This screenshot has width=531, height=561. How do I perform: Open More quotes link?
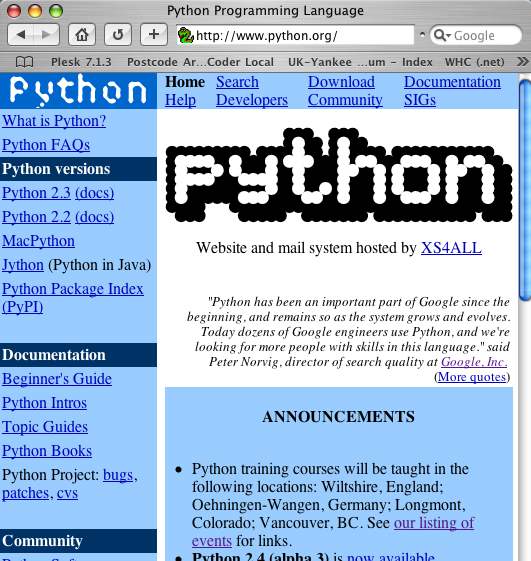pyautogui.click(x=472, y=377)
